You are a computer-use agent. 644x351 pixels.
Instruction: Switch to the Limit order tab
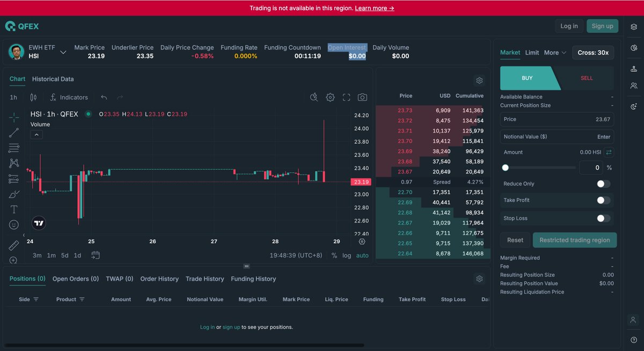532,53
